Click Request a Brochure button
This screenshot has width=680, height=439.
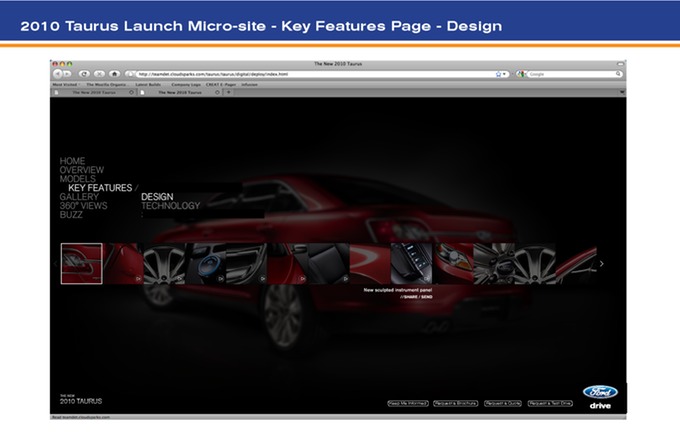point(455,403)
